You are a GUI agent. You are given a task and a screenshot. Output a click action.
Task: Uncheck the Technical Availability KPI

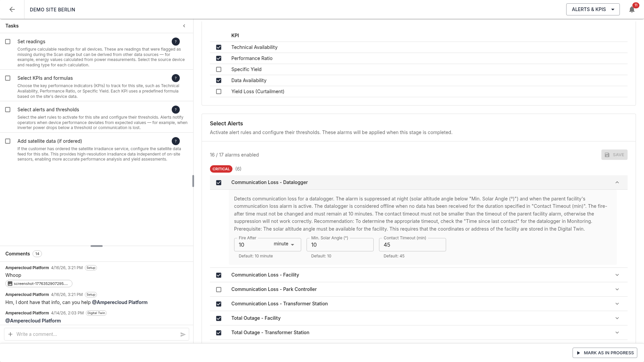tap(219, 47)
